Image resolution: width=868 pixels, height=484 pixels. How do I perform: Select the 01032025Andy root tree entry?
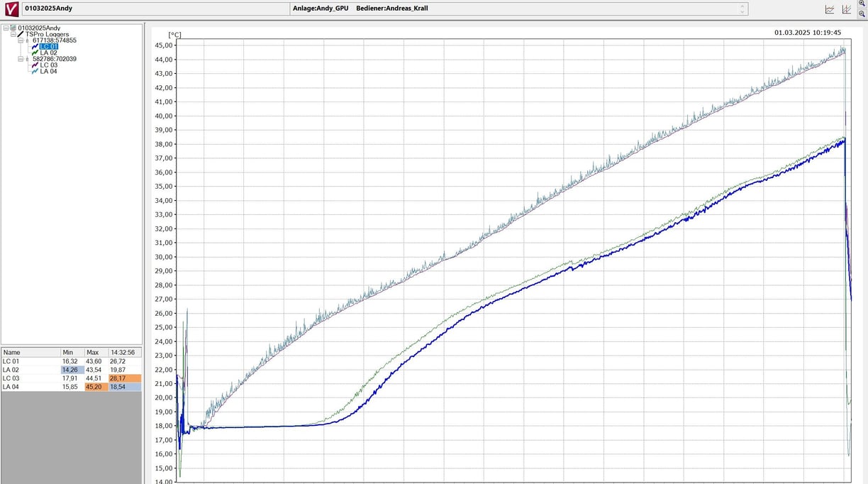point(39,28)
